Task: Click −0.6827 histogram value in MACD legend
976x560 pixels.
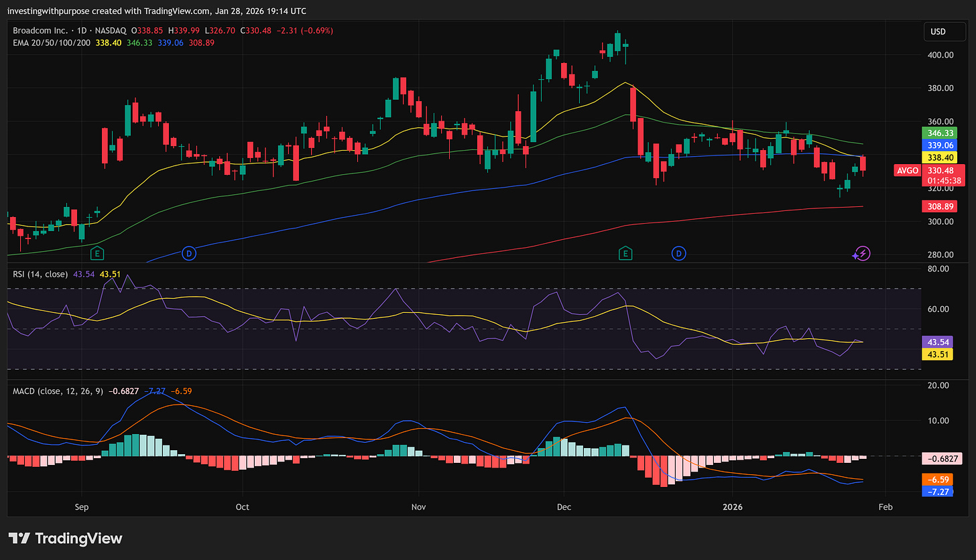Action: coord(123,391)
